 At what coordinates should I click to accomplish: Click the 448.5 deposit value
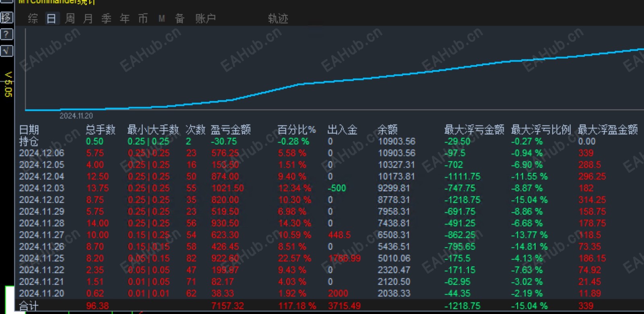(x=339, y=235)
